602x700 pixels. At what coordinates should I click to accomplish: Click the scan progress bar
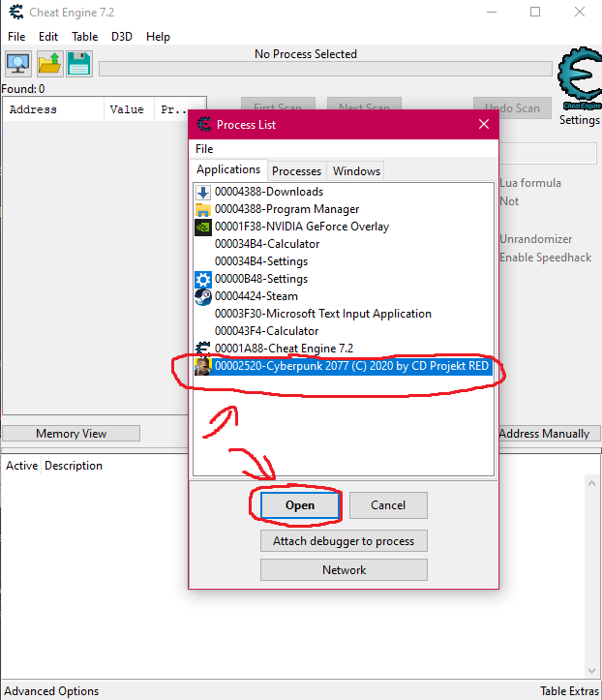(x=325, y=69)
